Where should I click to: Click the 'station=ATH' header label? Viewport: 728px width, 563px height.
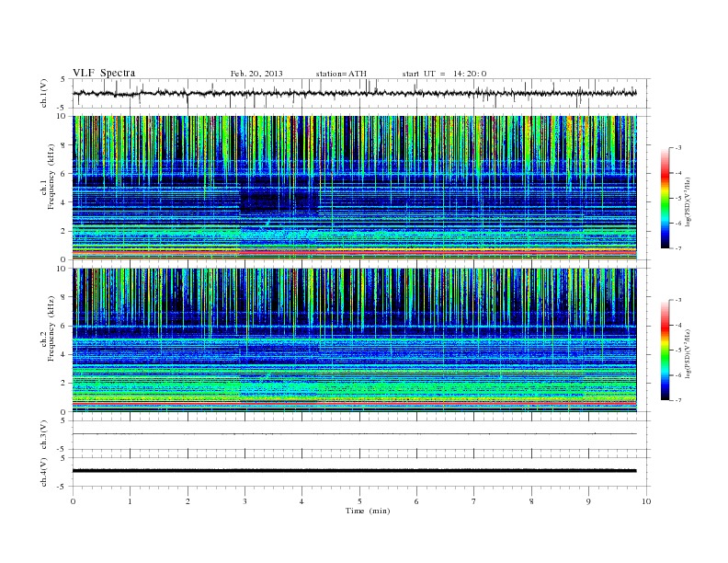pos(341,74)
